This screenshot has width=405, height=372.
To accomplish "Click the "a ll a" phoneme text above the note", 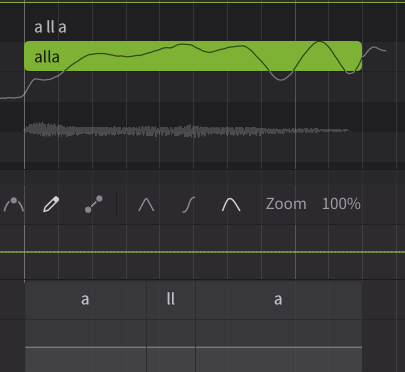I will pyautogui.click(x=50, y=27).
